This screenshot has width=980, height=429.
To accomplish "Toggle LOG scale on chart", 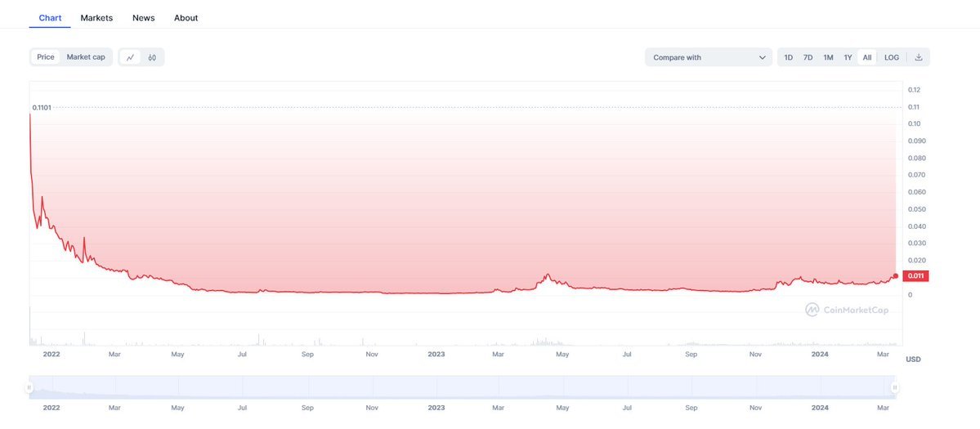I will [x=891, y=57].
